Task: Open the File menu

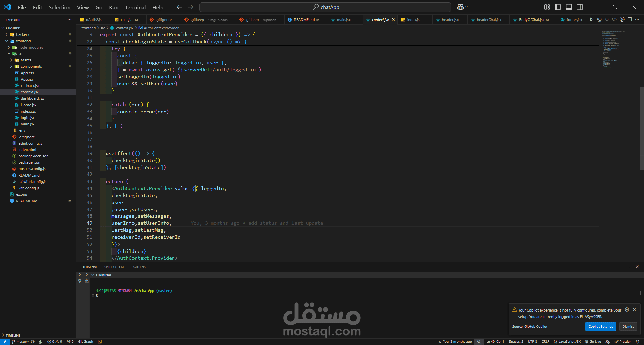Action: [22, 7]
